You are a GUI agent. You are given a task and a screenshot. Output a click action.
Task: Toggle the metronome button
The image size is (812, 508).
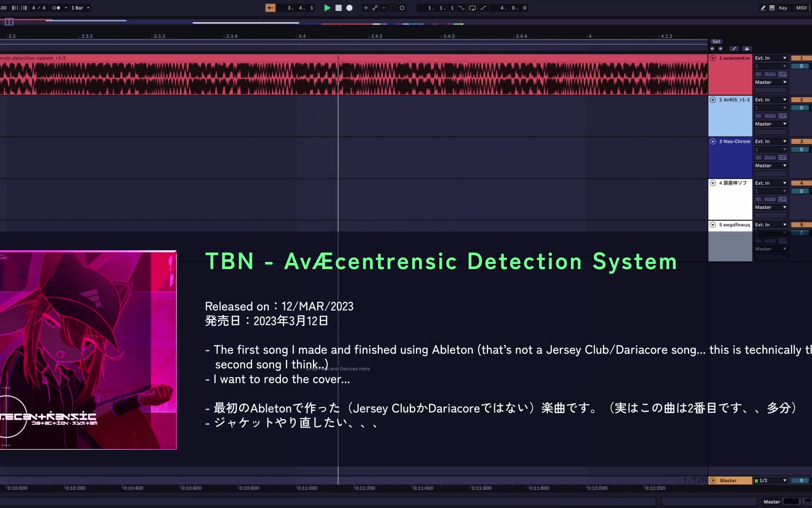(x=56, y=8)
